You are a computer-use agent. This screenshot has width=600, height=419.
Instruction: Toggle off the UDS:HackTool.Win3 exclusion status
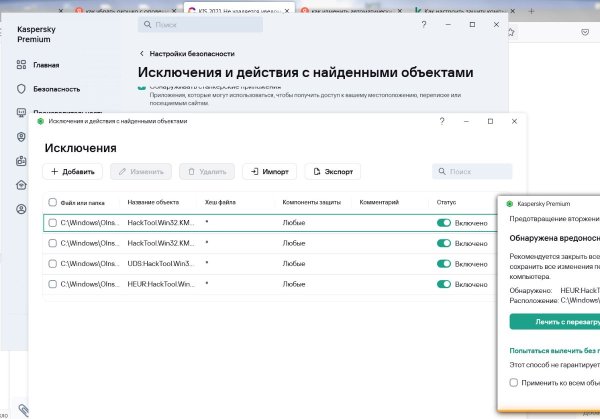coord(444,264)
